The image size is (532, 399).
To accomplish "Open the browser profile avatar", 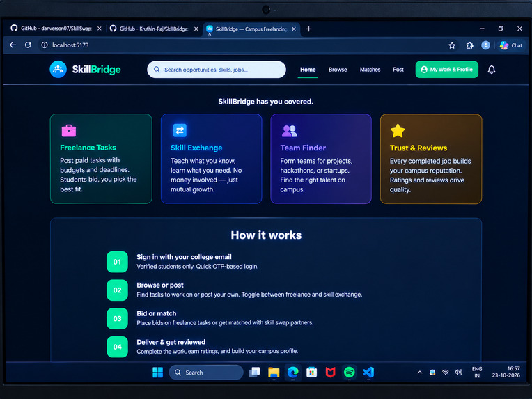I will tap(485, 45).
